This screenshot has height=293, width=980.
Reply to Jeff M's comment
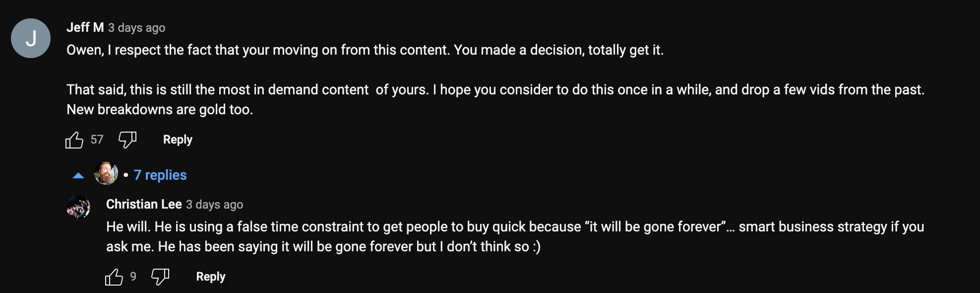click(x=178, y=140)
